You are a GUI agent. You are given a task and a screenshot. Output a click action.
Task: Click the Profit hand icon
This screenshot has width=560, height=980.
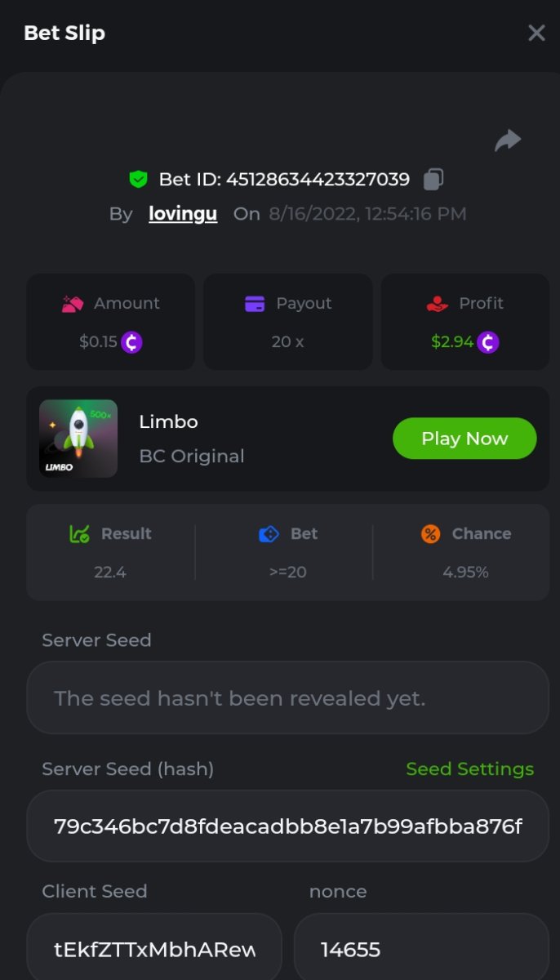tap(438, 304)
